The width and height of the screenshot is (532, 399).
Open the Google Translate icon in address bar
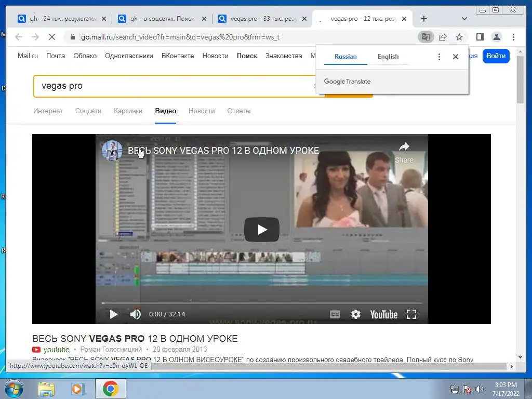(426, 37)
